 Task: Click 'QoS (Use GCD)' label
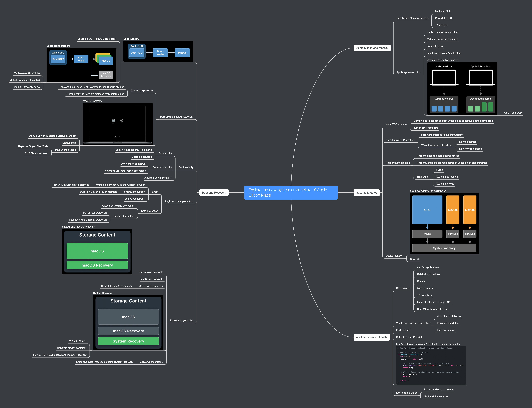(x=513, y=113)
